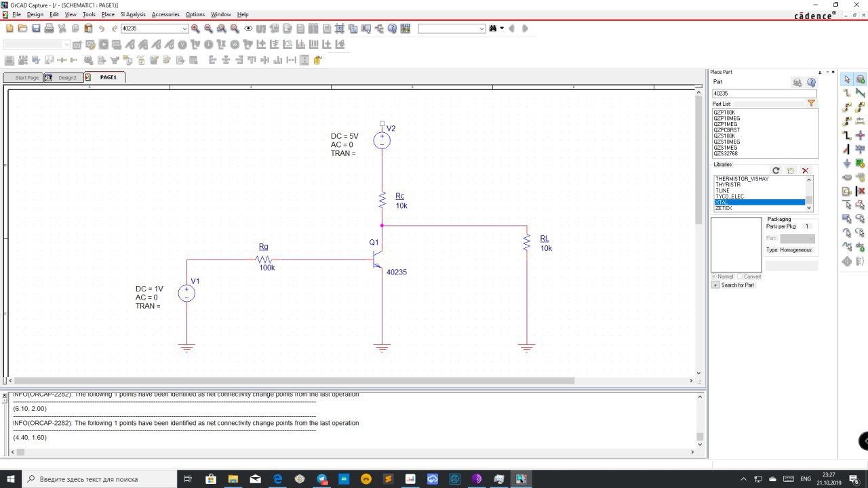
Task: Select the Place Ground symbol tool
Action: tap(847, 163)
